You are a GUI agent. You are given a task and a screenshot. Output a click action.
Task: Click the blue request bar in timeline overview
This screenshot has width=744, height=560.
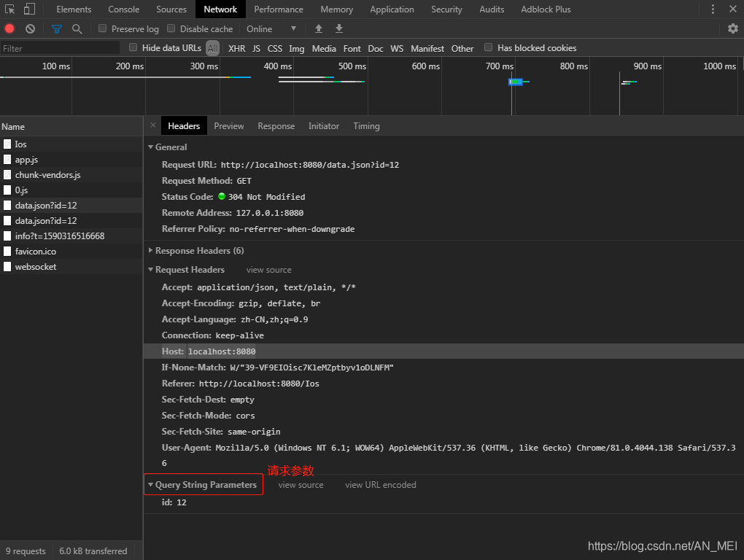[516, 82]
